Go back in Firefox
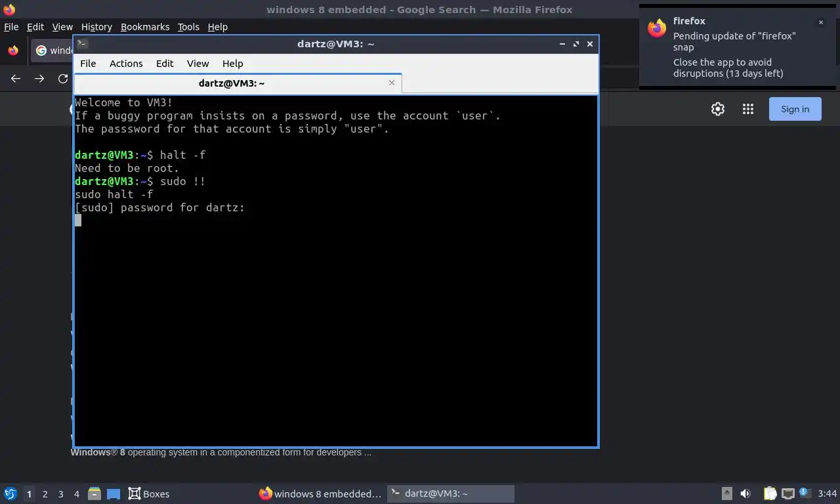 (x=16, y=79)
